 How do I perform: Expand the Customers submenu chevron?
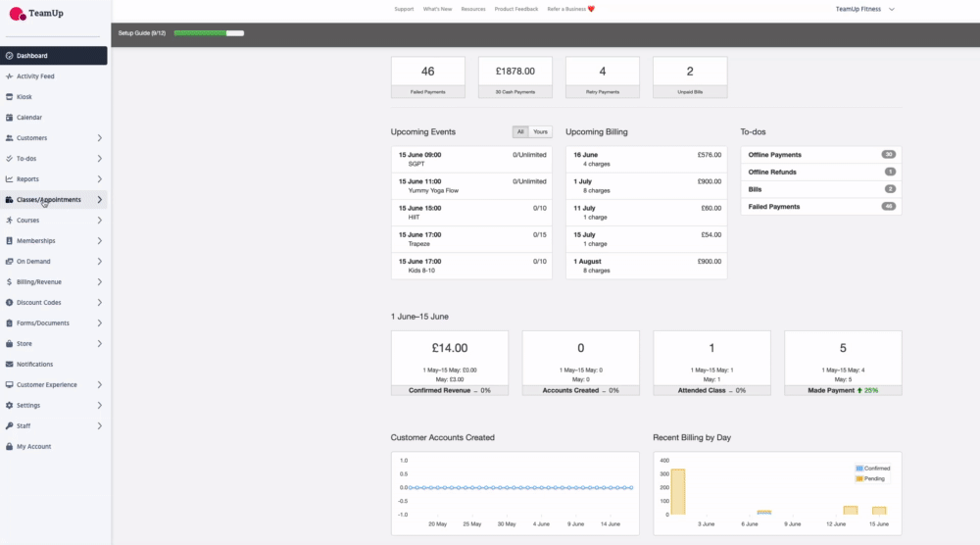click(100, 138)
